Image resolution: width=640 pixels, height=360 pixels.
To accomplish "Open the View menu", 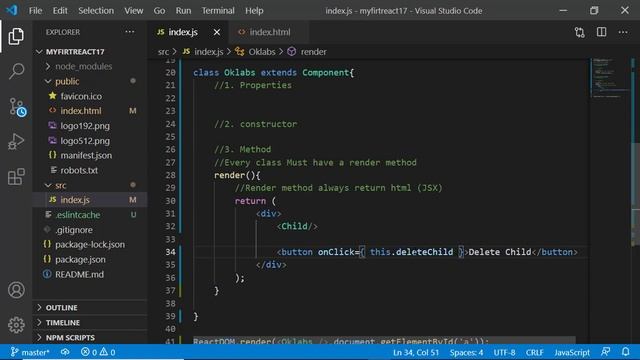I will pos(133,11).
